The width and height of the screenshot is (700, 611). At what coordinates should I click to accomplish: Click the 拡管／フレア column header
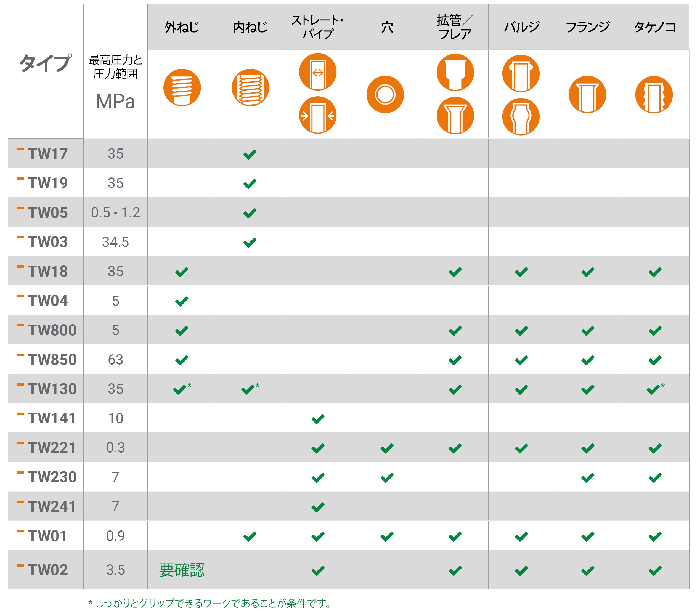(455, 27)
